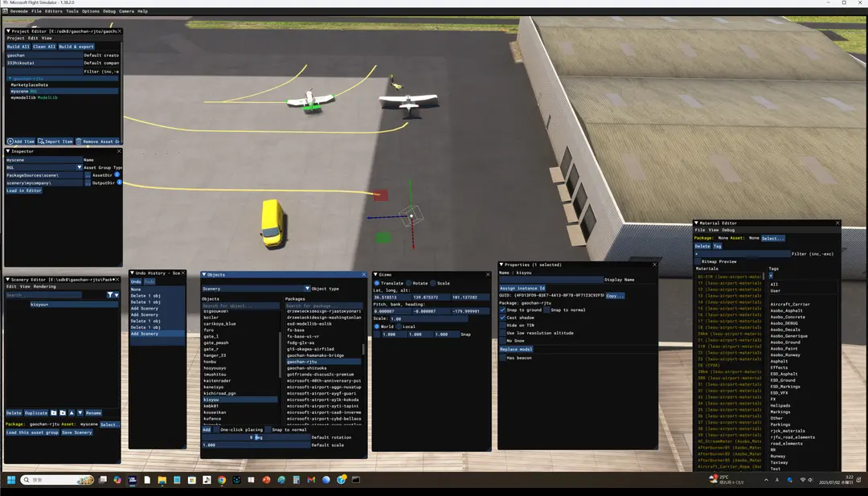Collapse the Properties panel triangle
This screenshot has height=496, width=868.
(501, 264)
